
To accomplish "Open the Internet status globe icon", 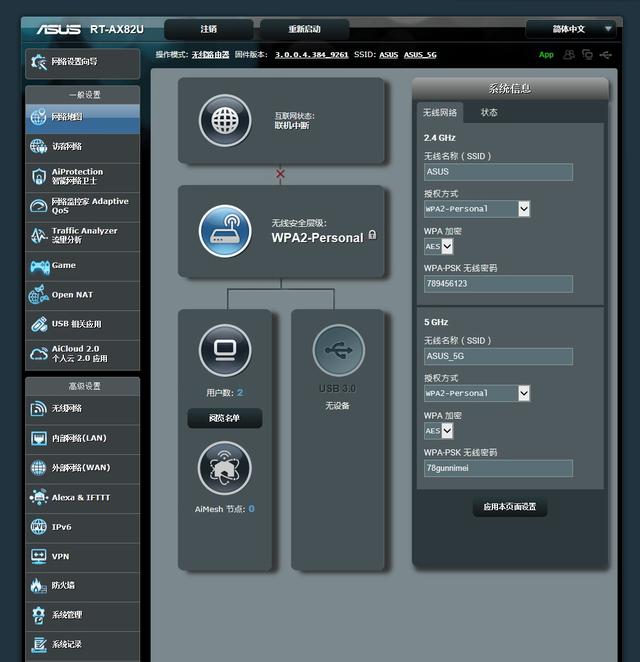I will coord(225,120).
